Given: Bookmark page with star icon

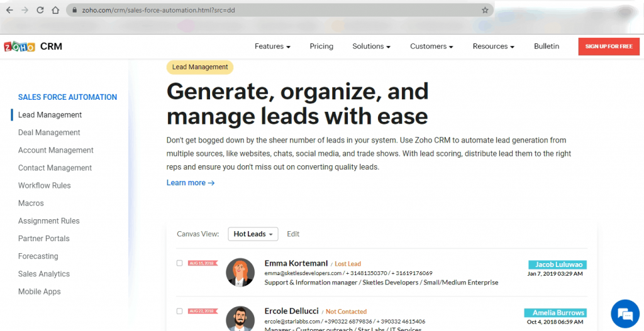Looking at the screenshot, I should 485,10.
